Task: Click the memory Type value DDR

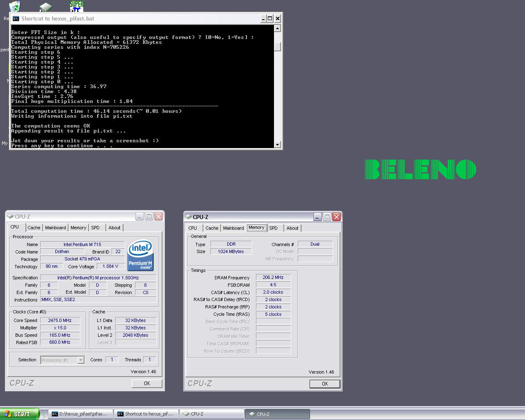Action: pyautogui.click(x=231, y=244)
